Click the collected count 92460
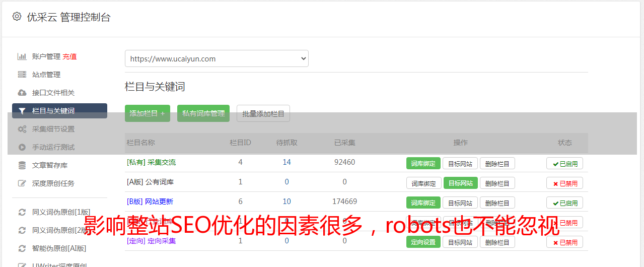 [x=344, y=162]
